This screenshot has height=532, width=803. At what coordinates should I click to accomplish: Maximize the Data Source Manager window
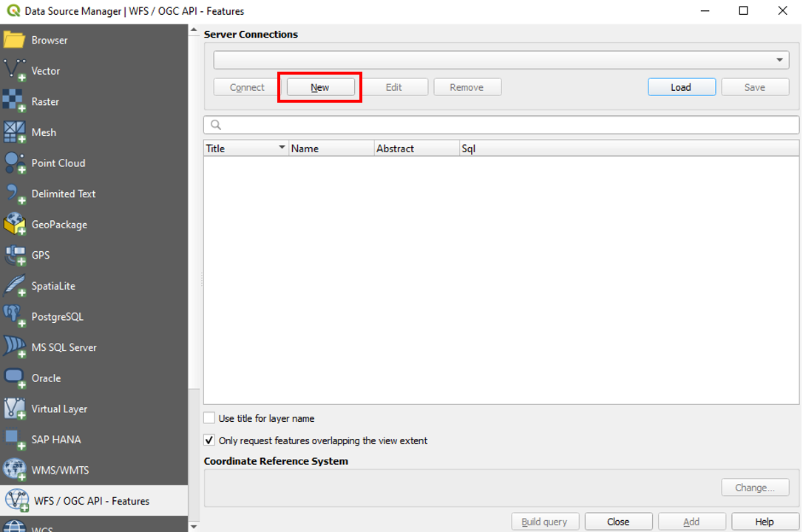click(744, 11)
